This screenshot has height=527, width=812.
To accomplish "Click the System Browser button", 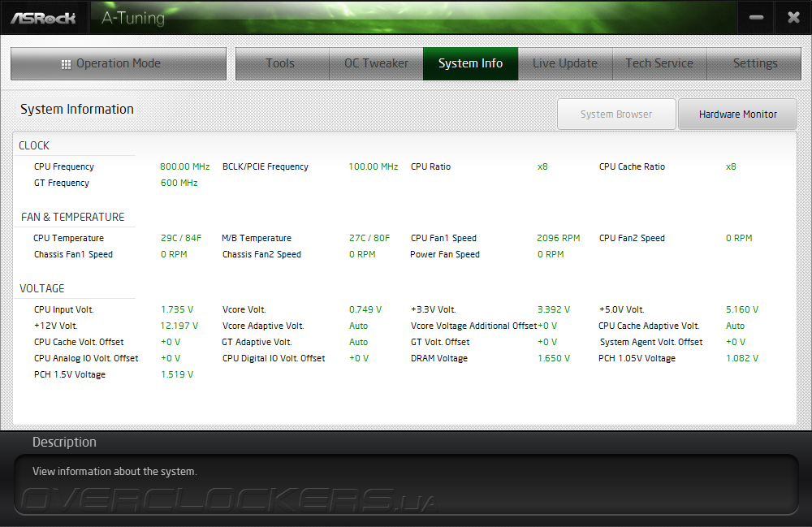I will [616, 114].
